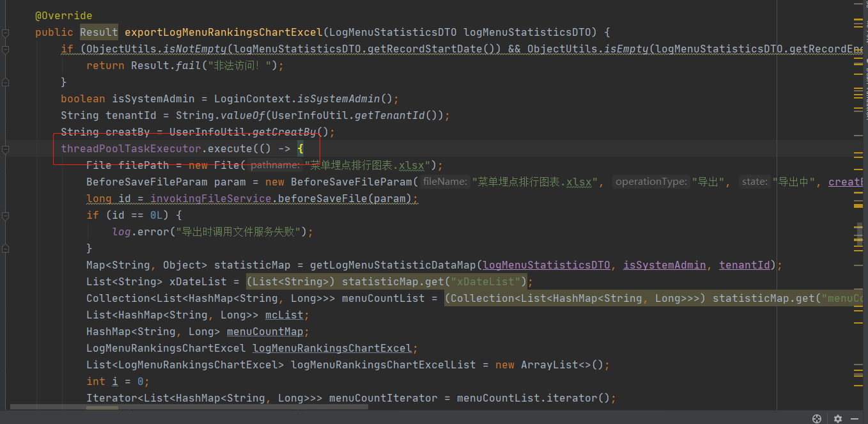Click the highlighted Result return type
This screenshot has width=868, height=424.
[x=98, y=32]
